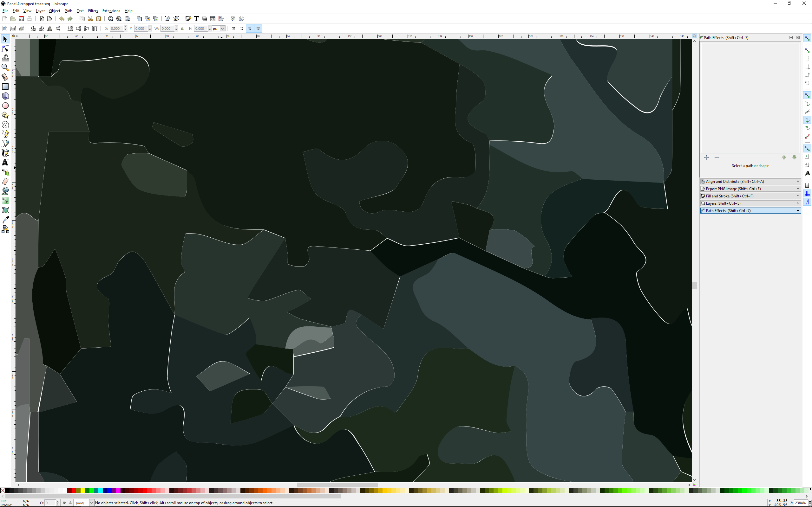Viewport: 812px width, 507px height.
Task: Select the Star tool
Action: (x=5, y=115)
